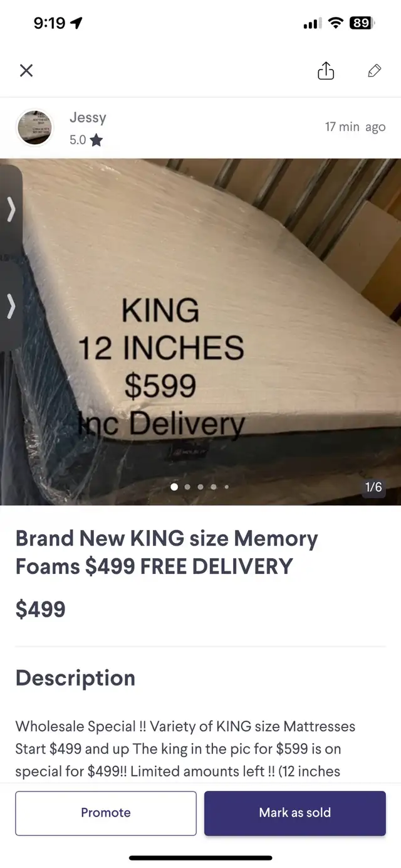The height and width of the screenshot is (868, 401).
Task: Expand the upper left side chevron tab
Action: click(11, 209)
